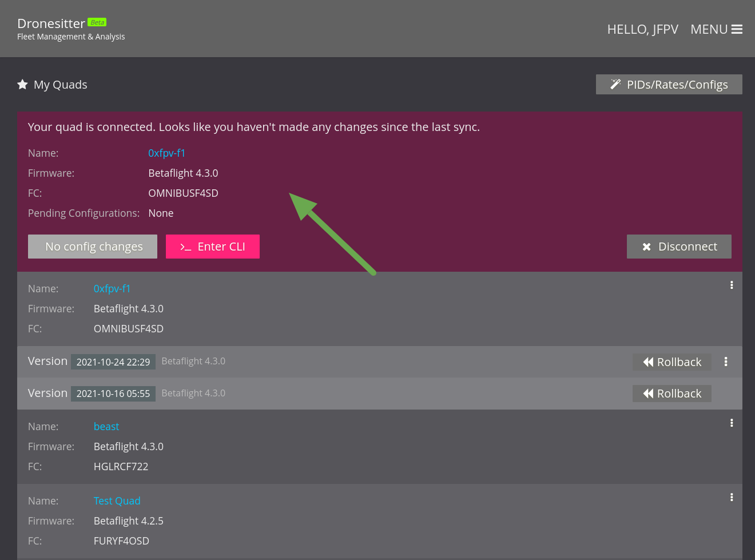Open the hamburger MENU icon
The image size is (755, 560).
tap(737, 29)
